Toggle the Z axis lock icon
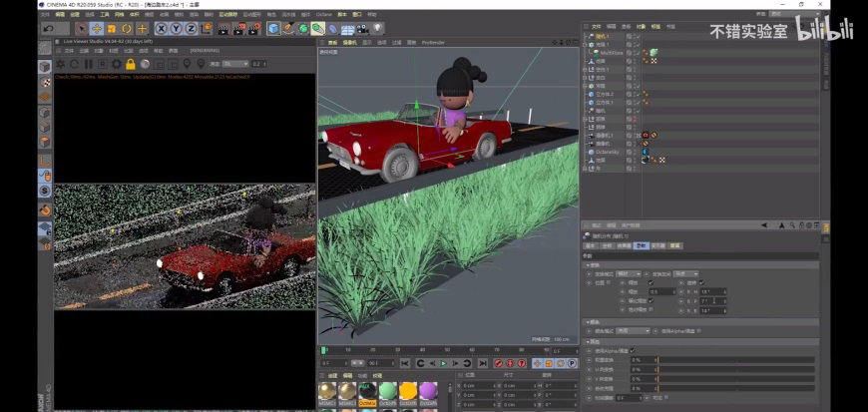Image resolution: width=868 pixels, height=412 pixels. [190, 28]
